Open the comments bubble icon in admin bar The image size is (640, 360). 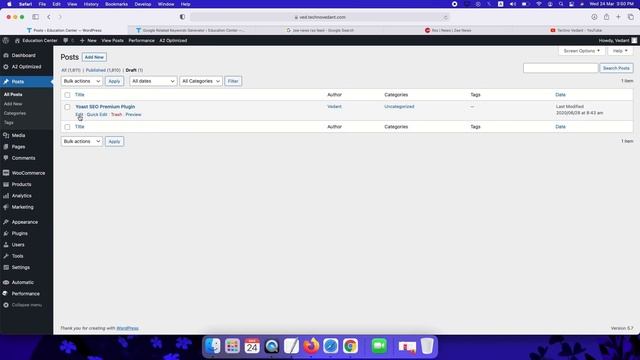click(66, 40)
